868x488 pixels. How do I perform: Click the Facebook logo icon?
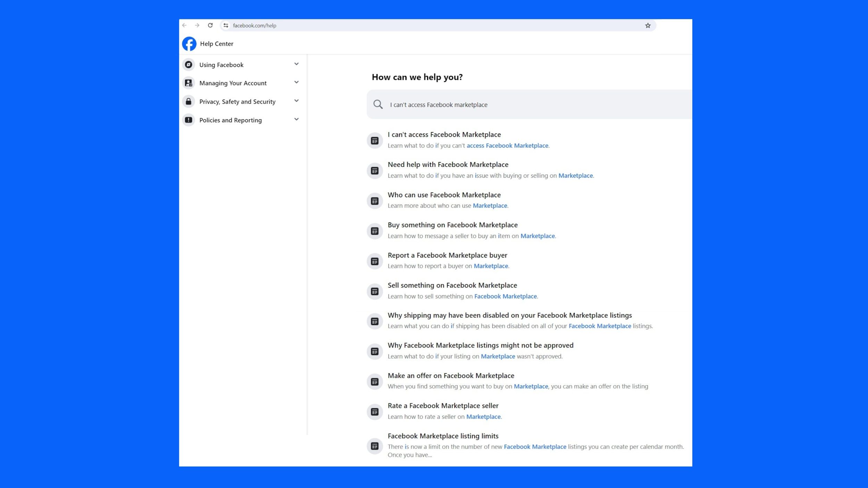coord(189,44)
